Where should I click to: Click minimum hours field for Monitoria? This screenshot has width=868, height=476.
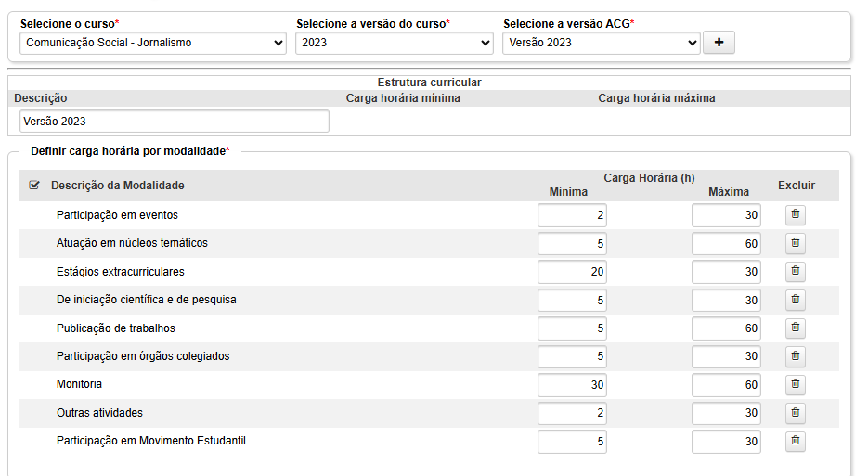tap(572, 385)
